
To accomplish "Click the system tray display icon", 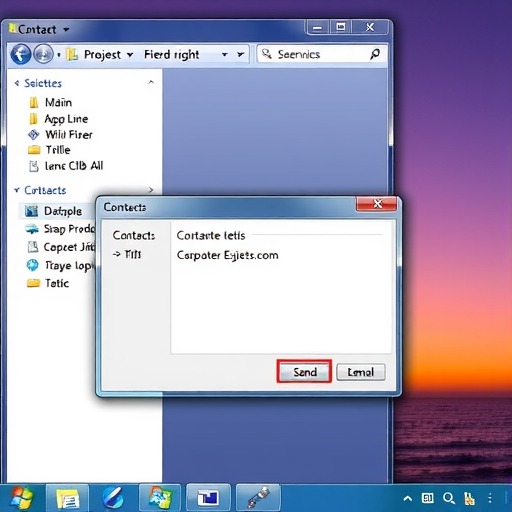I will click(x=427, y=498).
